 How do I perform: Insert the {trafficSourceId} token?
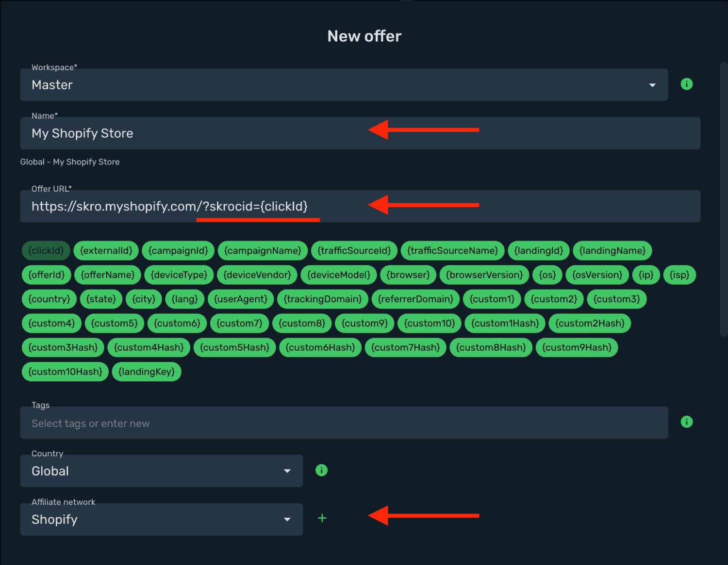[x=354, y=251]
